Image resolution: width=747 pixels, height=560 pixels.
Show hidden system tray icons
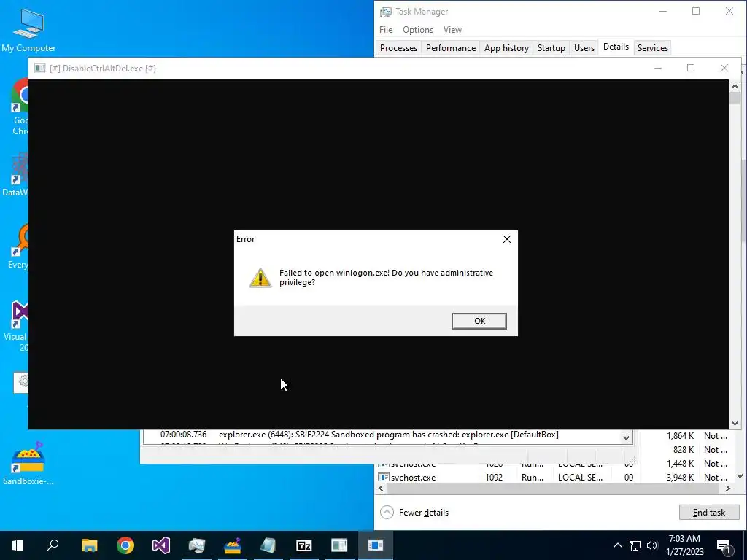pos(617,545)
